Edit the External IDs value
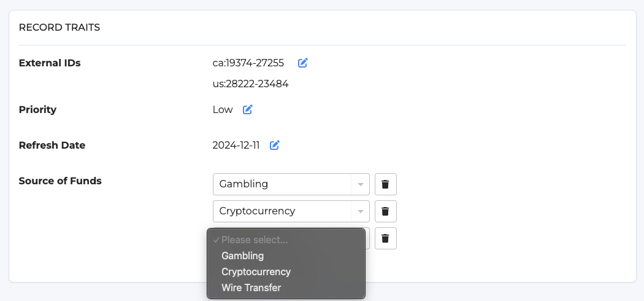 (x=303, y=63)
